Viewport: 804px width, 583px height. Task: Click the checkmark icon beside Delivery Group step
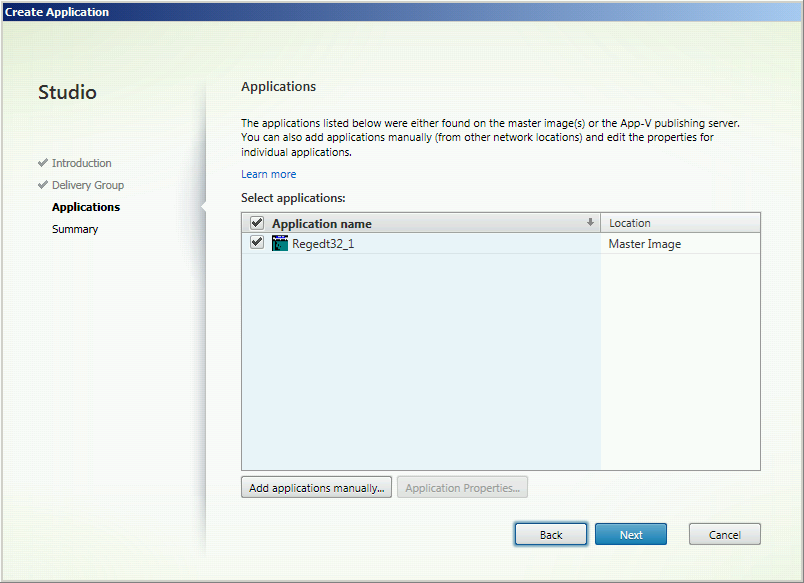43,185
